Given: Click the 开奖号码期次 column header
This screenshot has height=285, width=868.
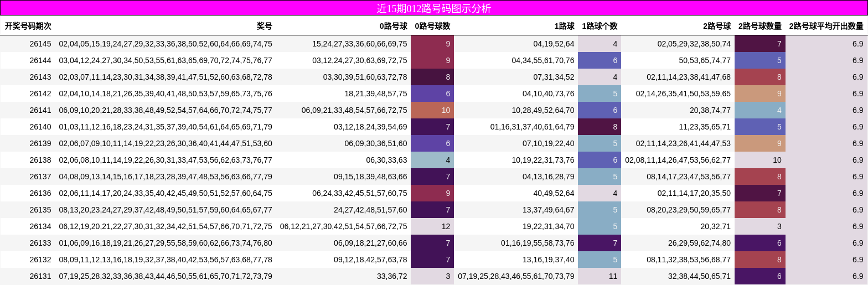Looking at the screenshot, I should tap(28, 26).
